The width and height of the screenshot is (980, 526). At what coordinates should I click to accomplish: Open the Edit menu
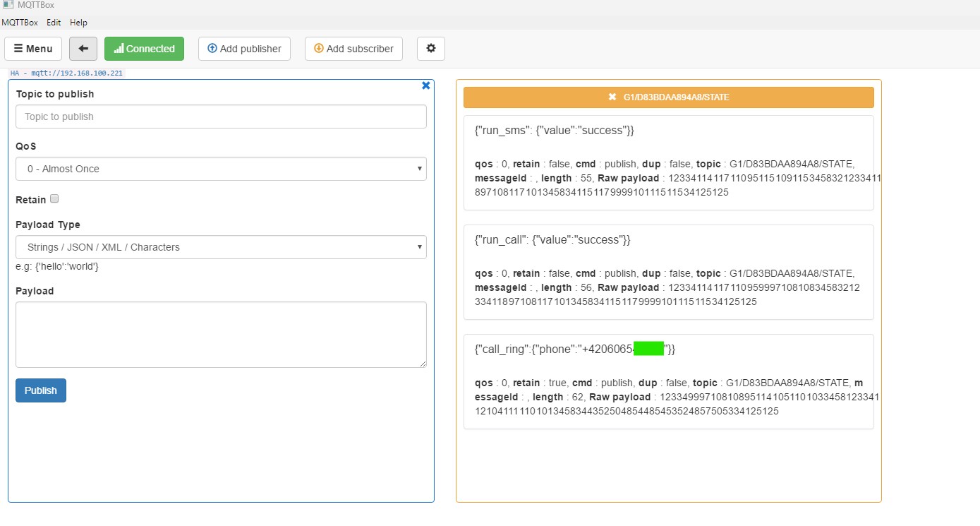tap(54, 23)
